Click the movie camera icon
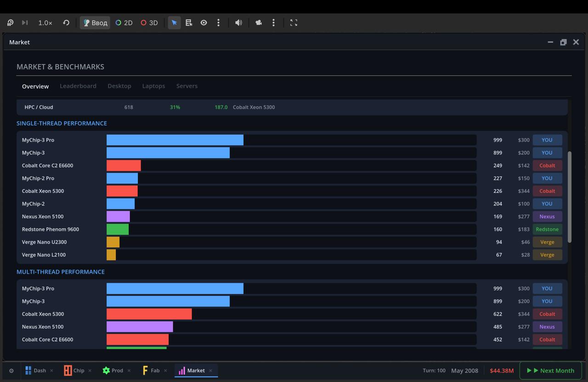This screenshot has height=382, width=588. click(259, 22)
